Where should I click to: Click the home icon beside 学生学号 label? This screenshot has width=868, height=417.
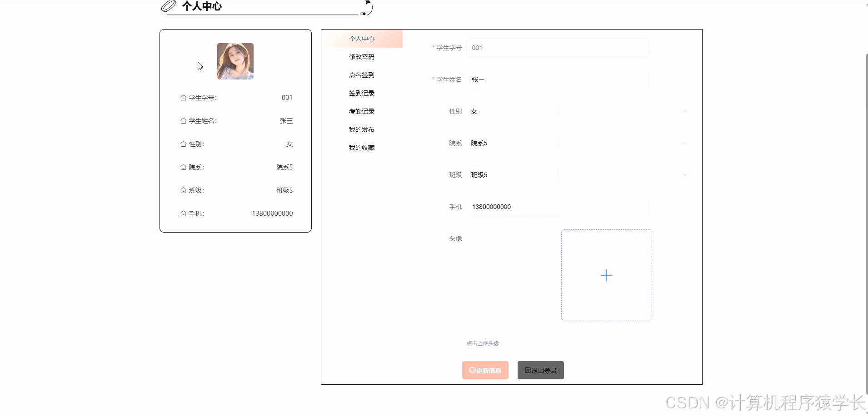click(x=183, y=97)
